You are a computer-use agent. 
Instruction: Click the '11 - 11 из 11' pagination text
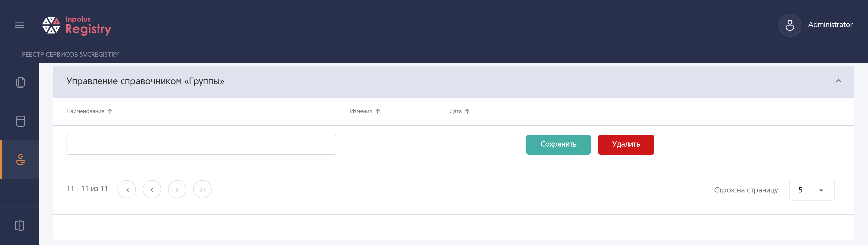(x=87, y=189)
